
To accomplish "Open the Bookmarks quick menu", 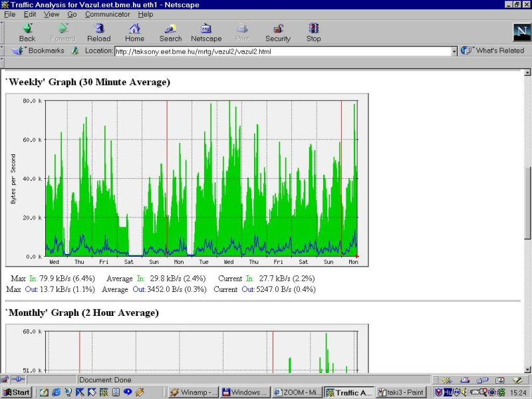I will click(x=40, y=51).
